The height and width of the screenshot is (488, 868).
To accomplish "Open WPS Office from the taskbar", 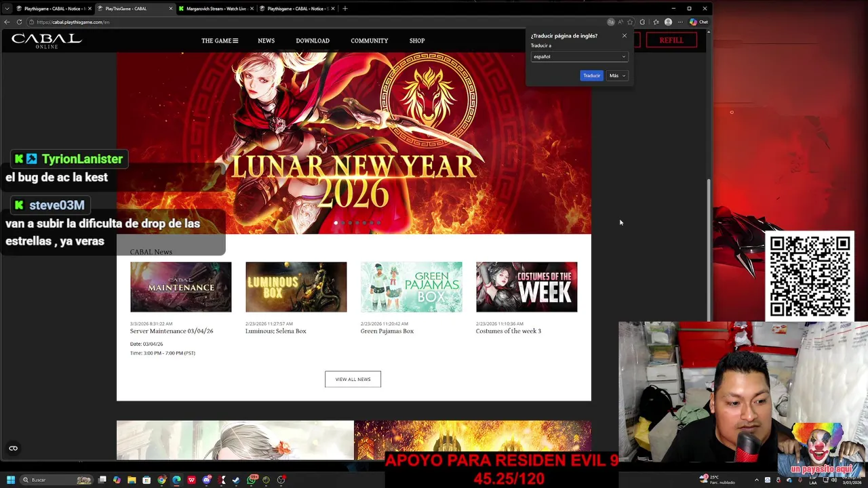I will 191,480.
